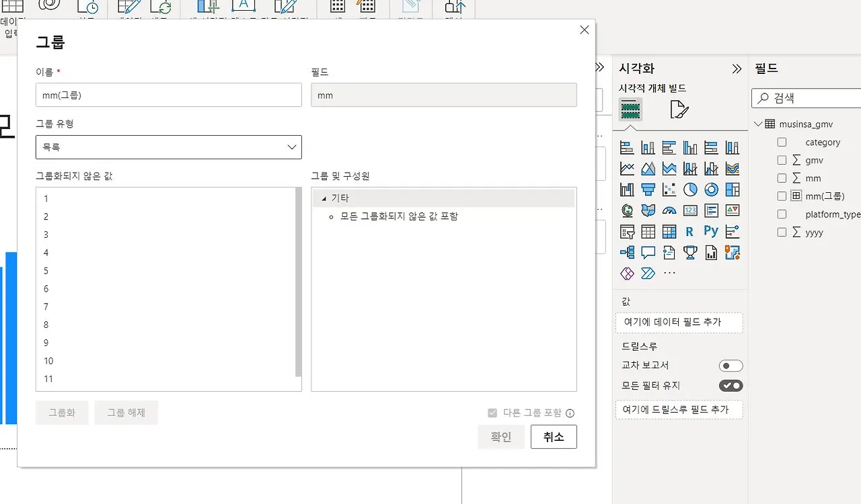The image size is (861, 504).
Task: Click the ungrouped values list scrollbar
Action: (299, 282)
